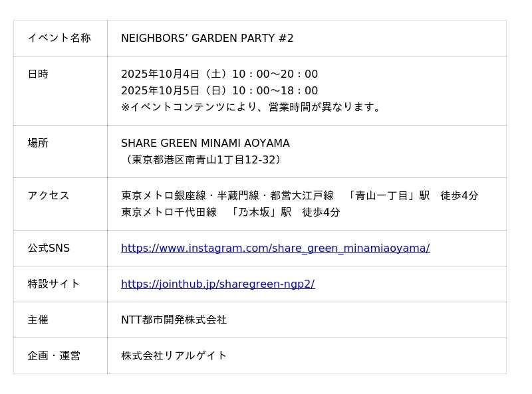
Task: Click the 乃木坂 station access line
Action: click(x=230, y=213)
